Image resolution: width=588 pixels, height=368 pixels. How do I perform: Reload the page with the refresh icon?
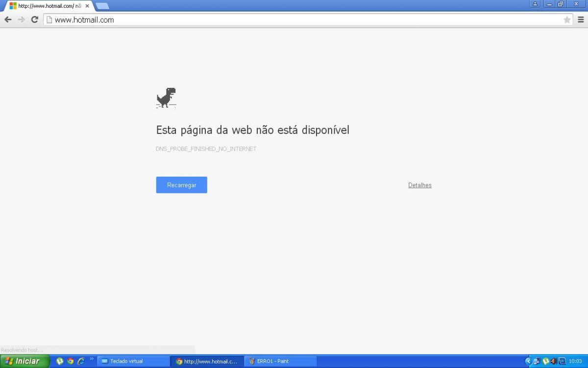pos(34,20)
